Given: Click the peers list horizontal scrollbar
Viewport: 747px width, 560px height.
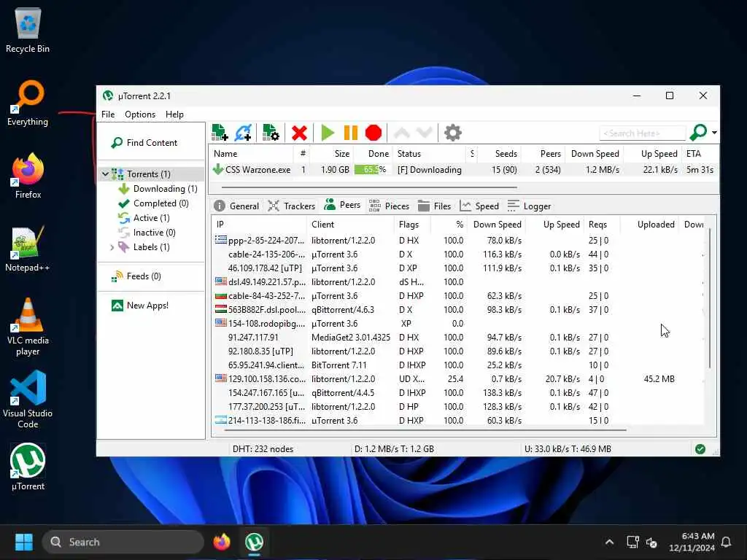Looking at the screenshot, I should (x=425, y=430).
